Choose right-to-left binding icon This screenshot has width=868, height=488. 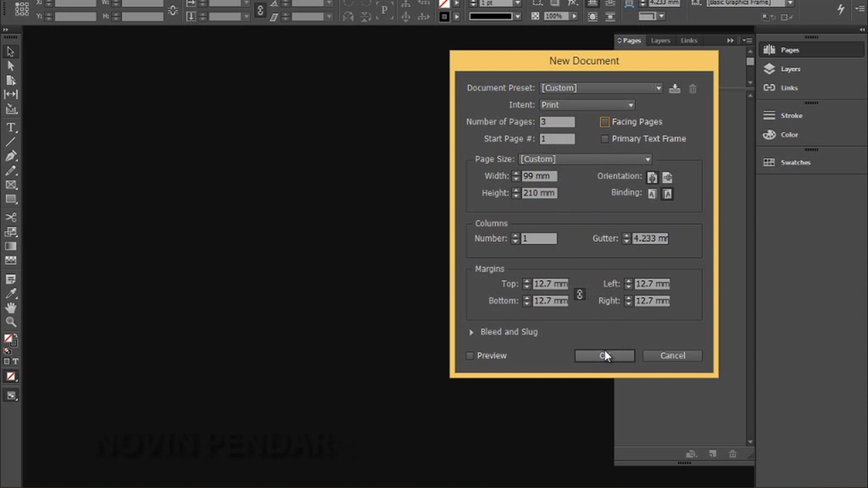(667, 194)
